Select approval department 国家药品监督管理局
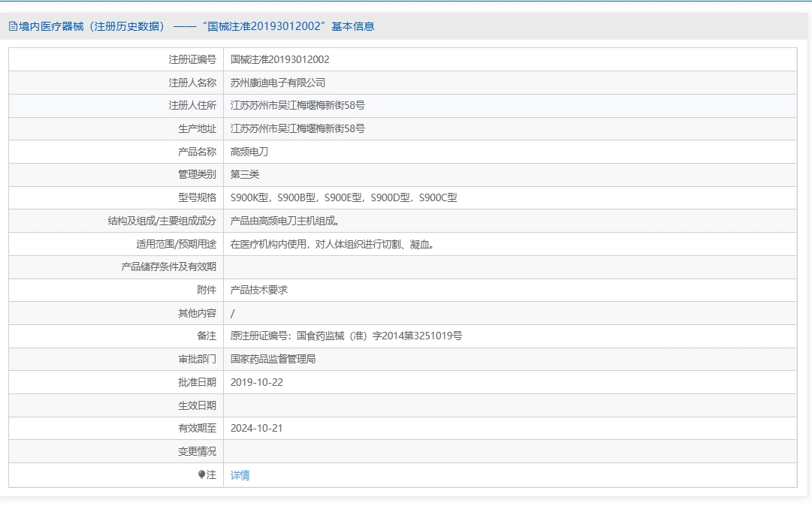This screenshot has height=506, width=812. click(273, 359)
